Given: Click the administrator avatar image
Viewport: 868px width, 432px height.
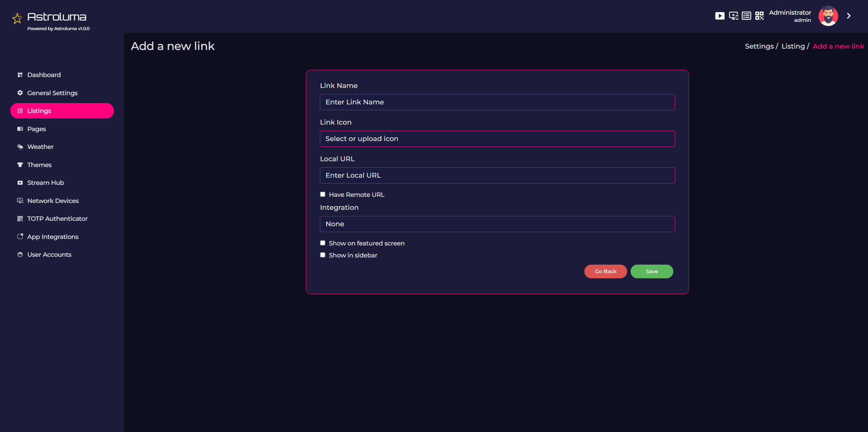Looking at the screenshot, I should [x=828, y=16].
